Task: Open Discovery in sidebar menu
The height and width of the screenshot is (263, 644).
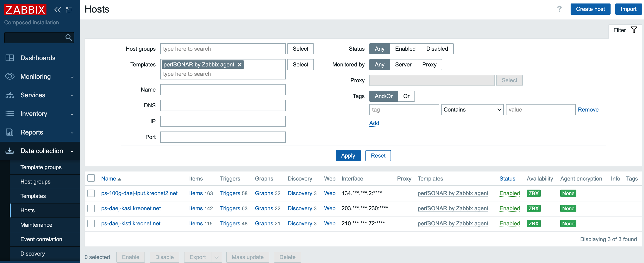Action: pos(33,253)
